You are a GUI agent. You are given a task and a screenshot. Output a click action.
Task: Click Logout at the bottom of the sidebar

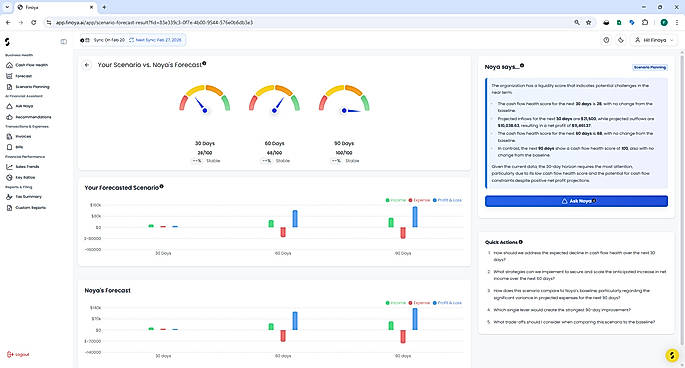(18, 354)
